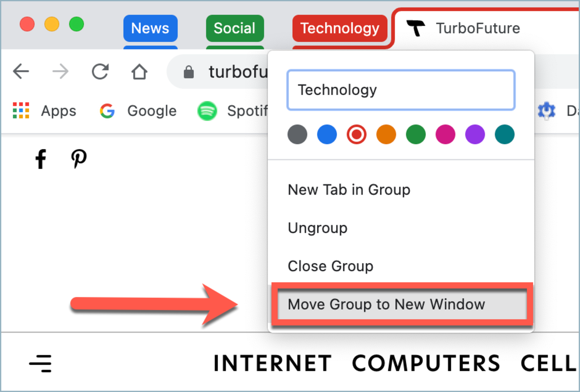Choose the blue group color
This screenshot has height=392, width=580.
pos(327,135)
